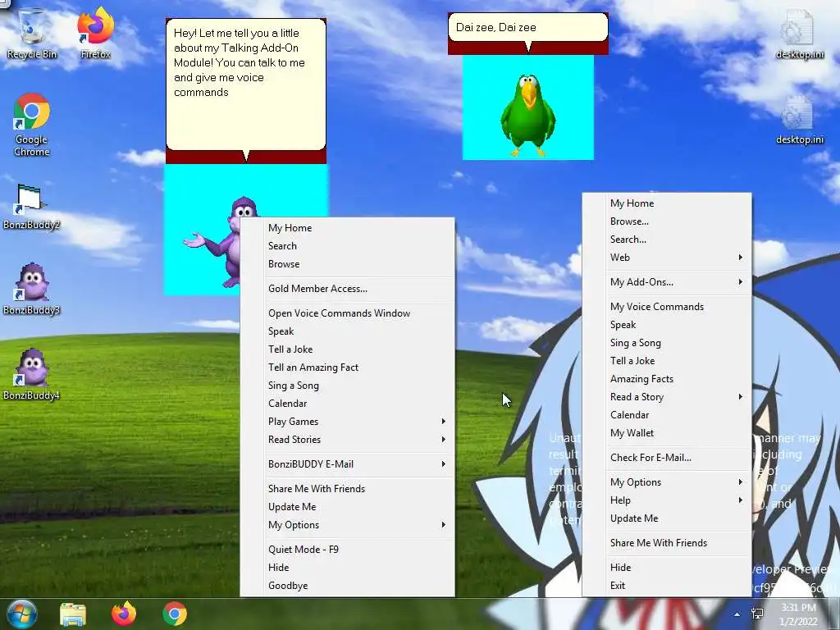Viewport: 840px width, 630px height.
Task: Choose Tell a Joke in the parrot menu
Action: 667,361
